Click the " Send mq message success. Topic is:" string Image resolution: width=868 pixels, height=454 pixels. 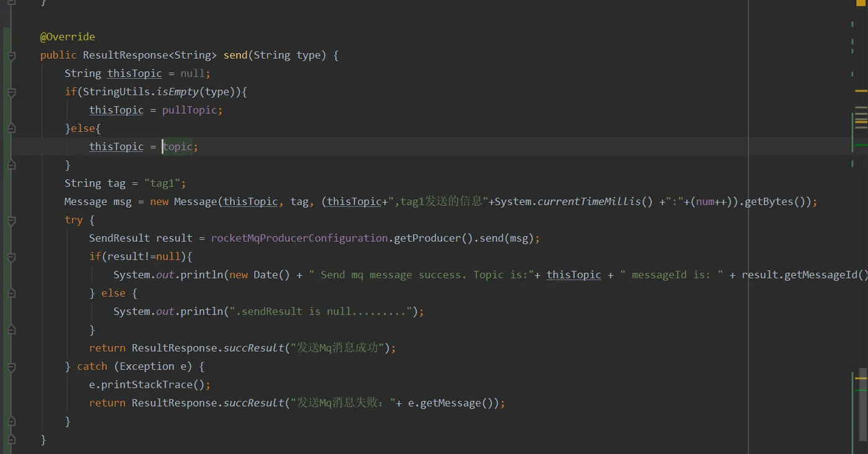[421, 275]
